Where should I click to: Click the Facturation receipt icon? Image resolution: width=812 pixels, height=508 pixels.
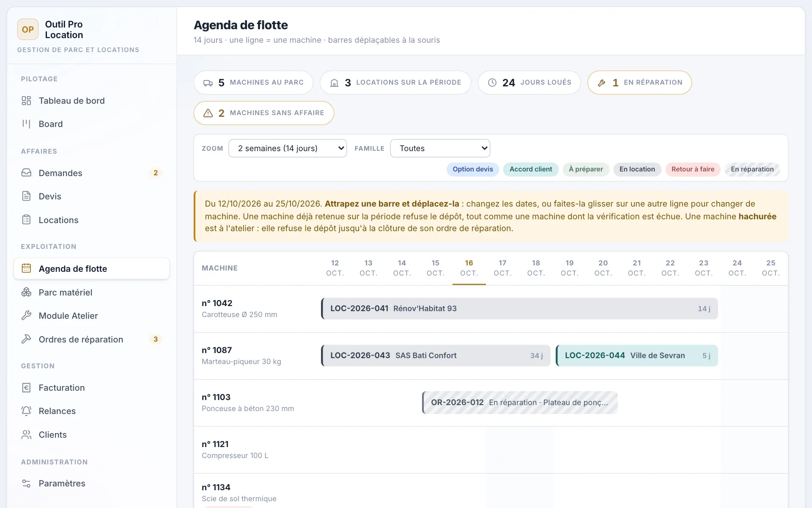click(x=26, y=387)
